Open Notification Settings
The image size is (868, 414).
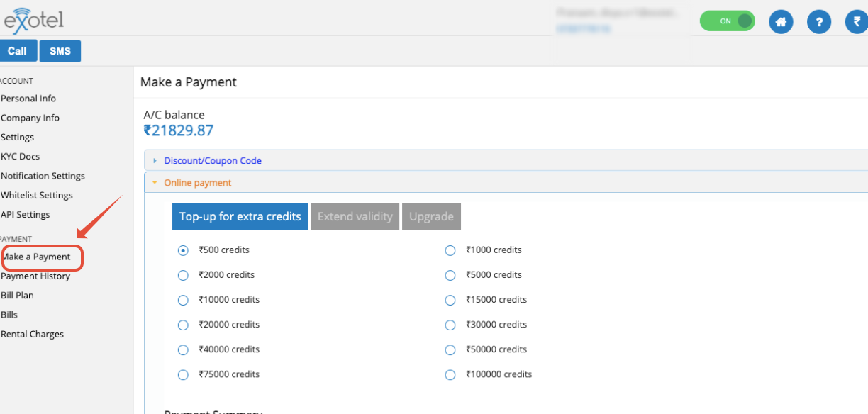coord(43,176)
